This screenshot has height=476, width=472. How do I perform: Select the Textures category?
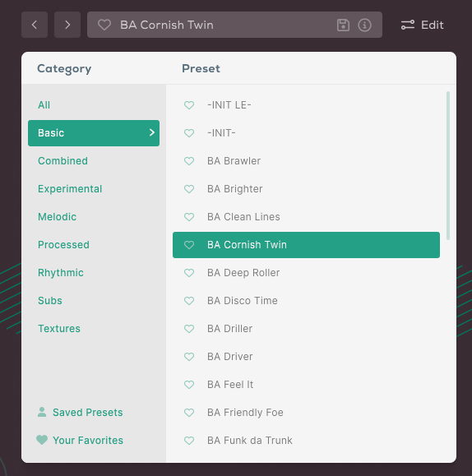coord(59,329)
